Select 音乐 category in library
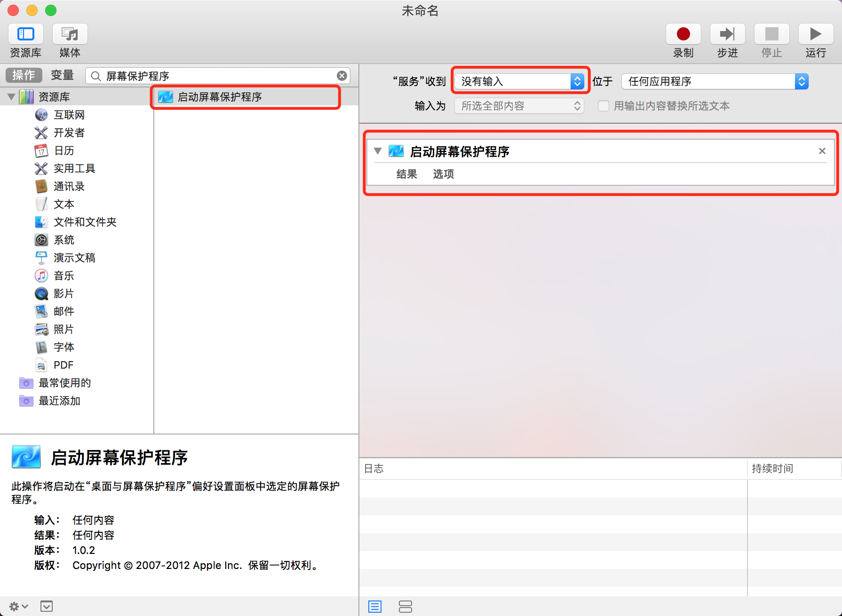This screenshot has height=616, width=842. tap(64, 276)
